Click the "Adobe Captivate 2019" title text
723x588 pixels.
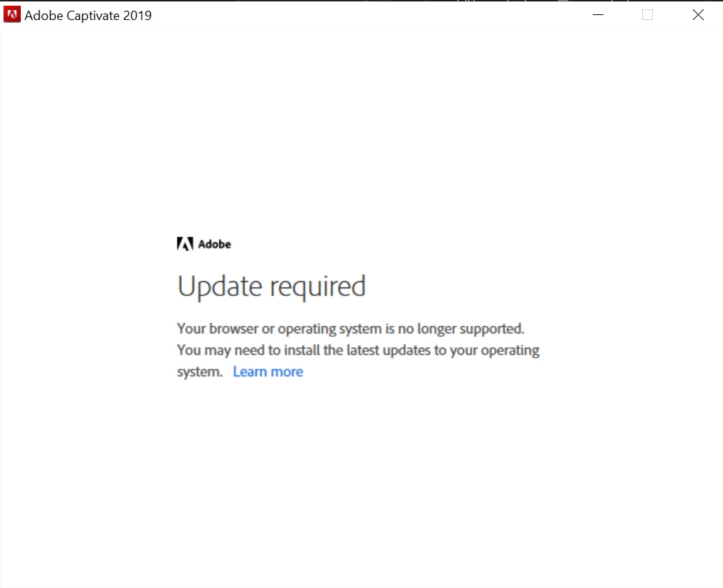pyautogui.click(x=88, y=15)
